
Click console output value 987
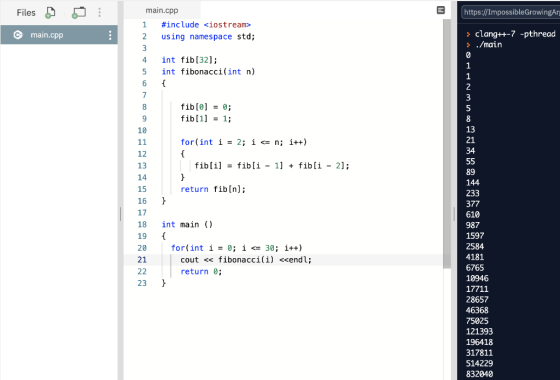(x=472, y=225)
